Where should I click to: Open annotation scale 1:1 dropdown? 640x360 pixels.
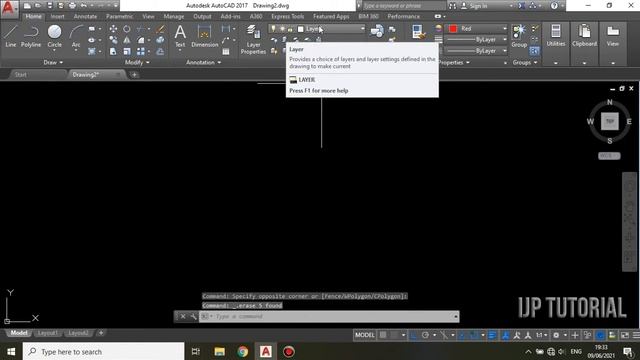pyautogui.click(x=542, y=335)
